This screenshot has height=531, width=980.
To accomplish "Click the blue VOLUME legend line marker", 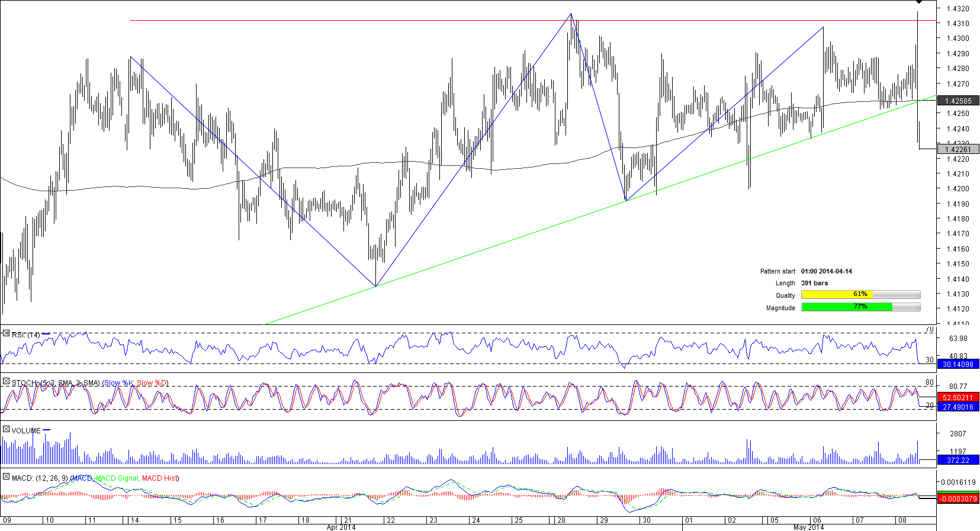I will 47,430.
